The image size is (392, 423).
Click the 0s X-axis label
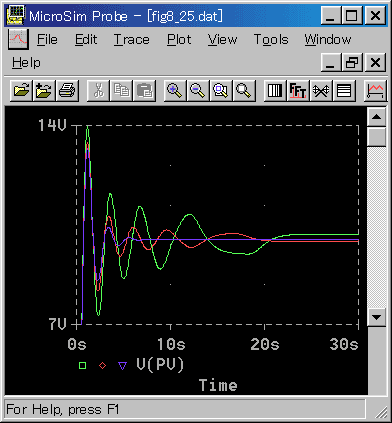click(x=77, y=344)
